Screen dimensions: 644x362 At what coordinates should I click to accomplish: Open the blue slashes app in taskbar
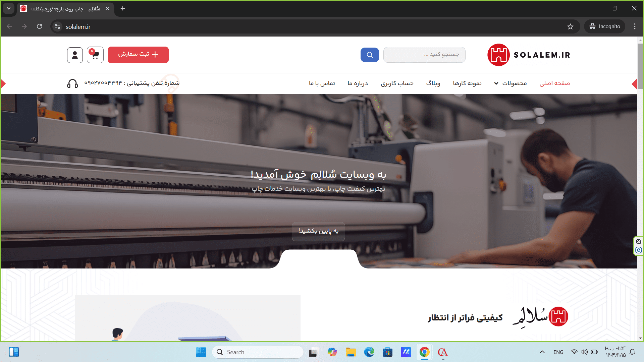[406, 352]
